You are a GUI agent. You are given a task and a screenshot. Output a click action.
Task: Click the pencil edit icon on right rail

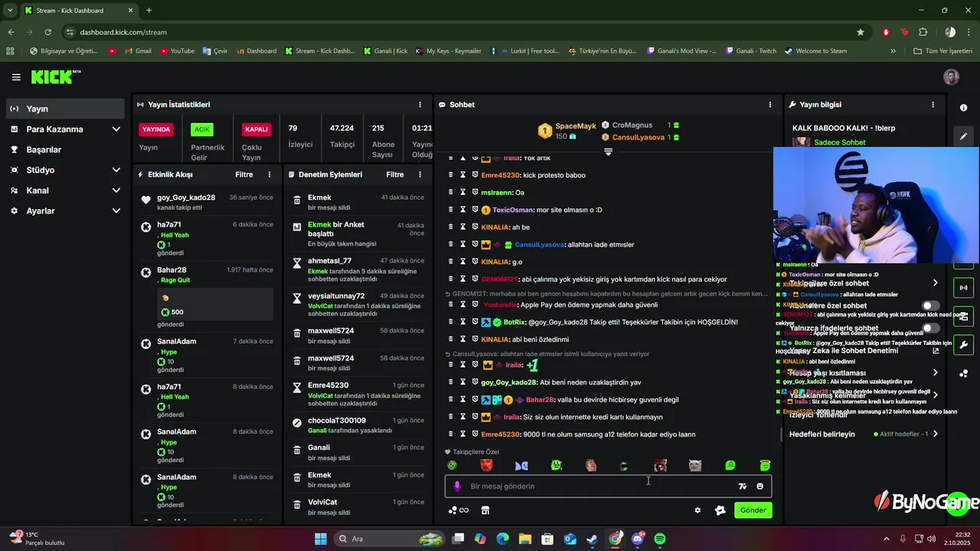tap(964, 136)
